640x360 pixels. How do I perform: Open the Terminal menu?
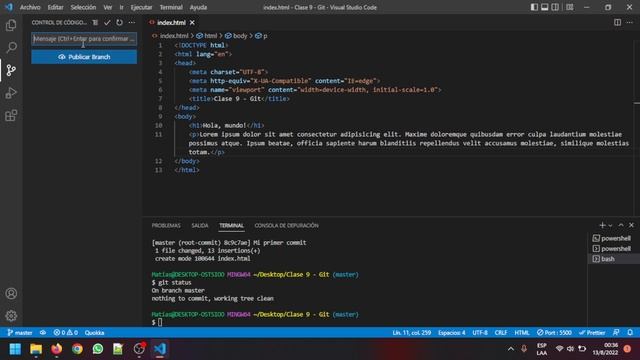[x=171, y=7]
